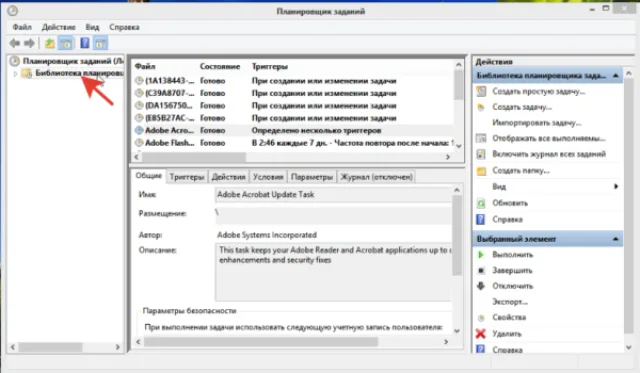Click the black Завершить stop icon
Screen dimensions: 640x373
pos(481,270)
